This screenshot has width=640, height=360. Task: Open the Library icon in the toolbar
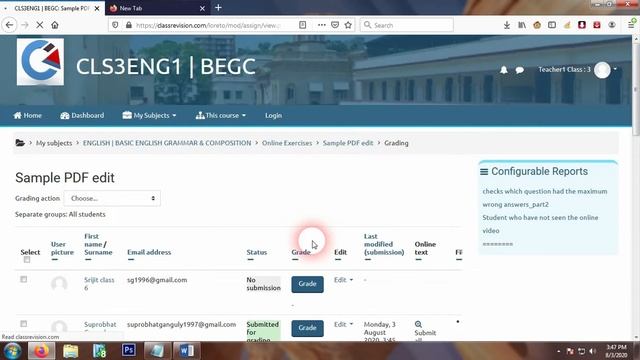coord(522,25)
